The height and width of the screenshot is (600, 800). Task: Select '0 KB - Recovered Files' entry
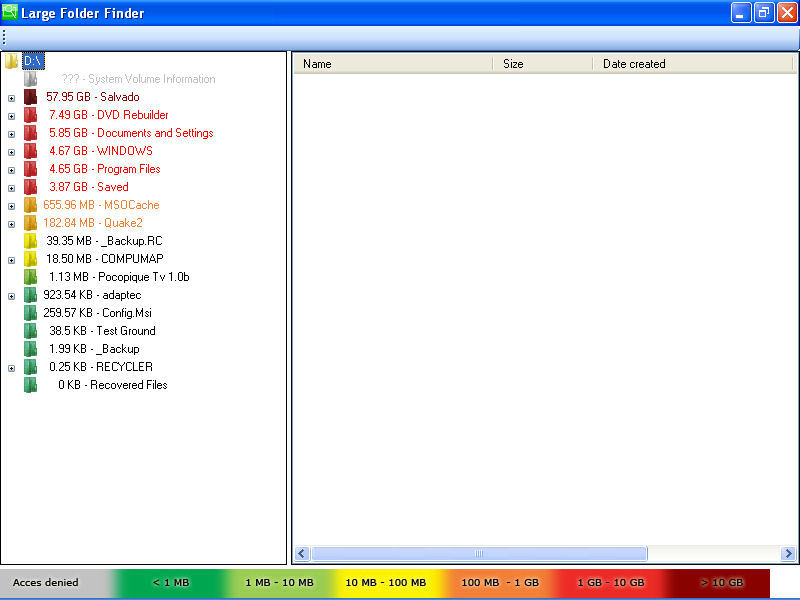coord(112,385)
